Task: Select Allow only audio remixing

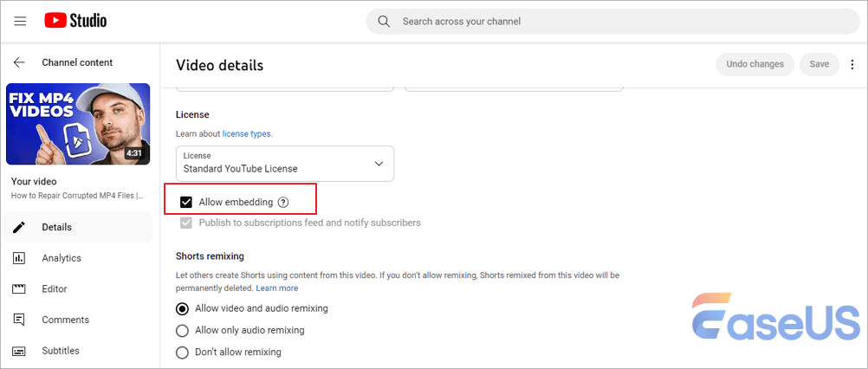Action: [x=182, y=330]
